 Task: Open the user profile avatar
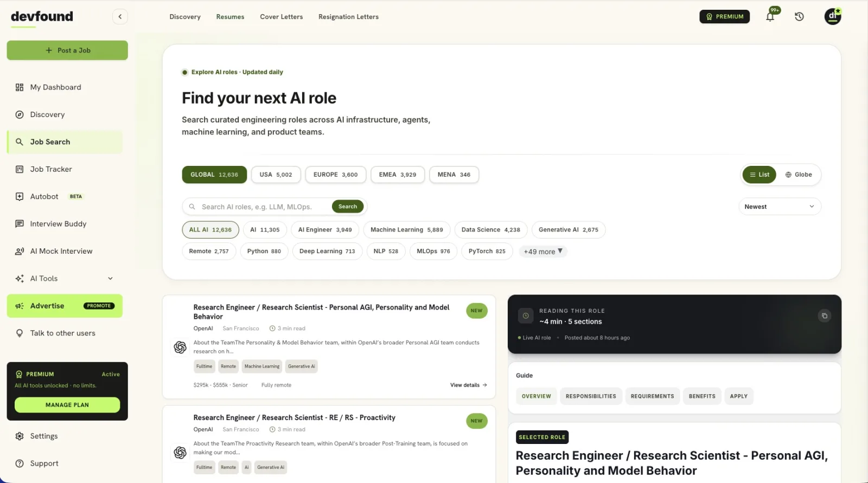[833, 17]
